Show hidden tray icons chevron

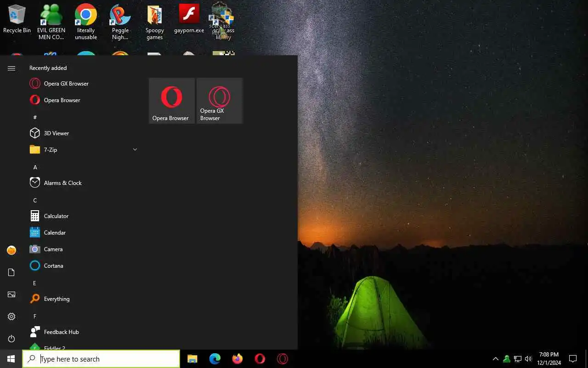pyautogui.click(x=496, y=359)
